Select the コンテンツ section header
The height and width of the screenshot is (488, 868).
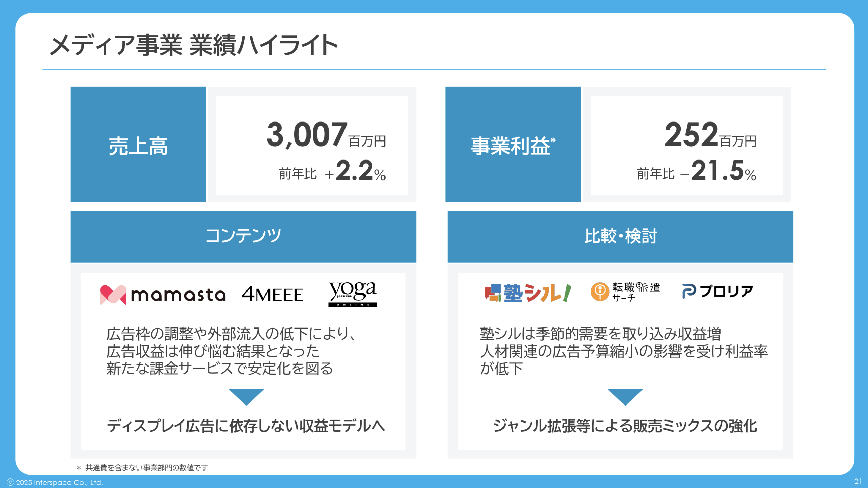pos(243,237)
